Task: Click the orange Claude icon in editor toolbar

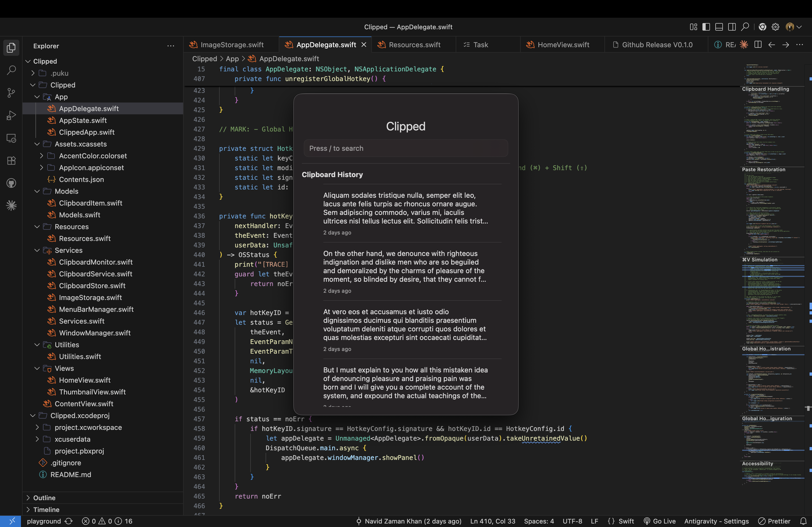Action: click(744, 45)
